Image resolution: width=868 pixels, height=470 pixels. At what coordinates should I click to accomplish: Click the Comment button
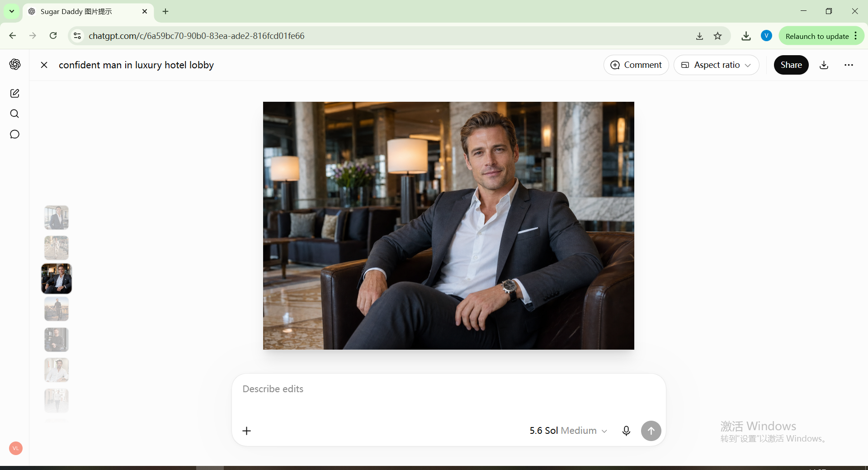pyautogui.click(x=636, y=65)
